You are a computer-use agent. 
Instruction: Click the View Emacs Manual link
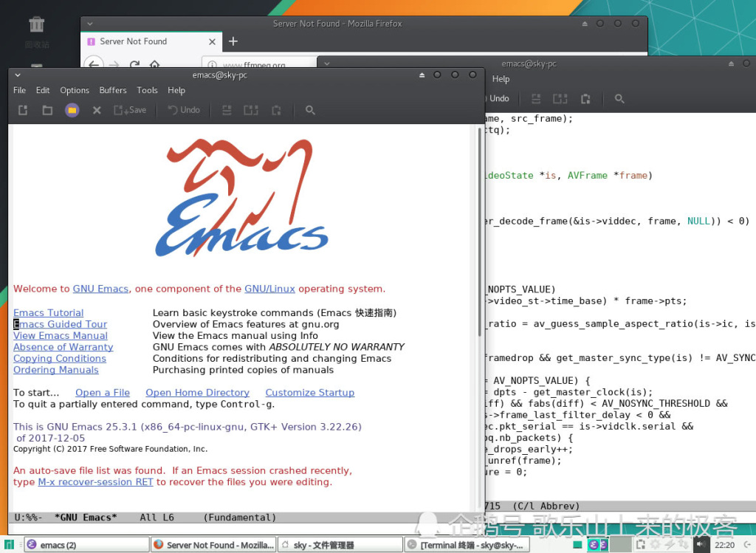61,335
